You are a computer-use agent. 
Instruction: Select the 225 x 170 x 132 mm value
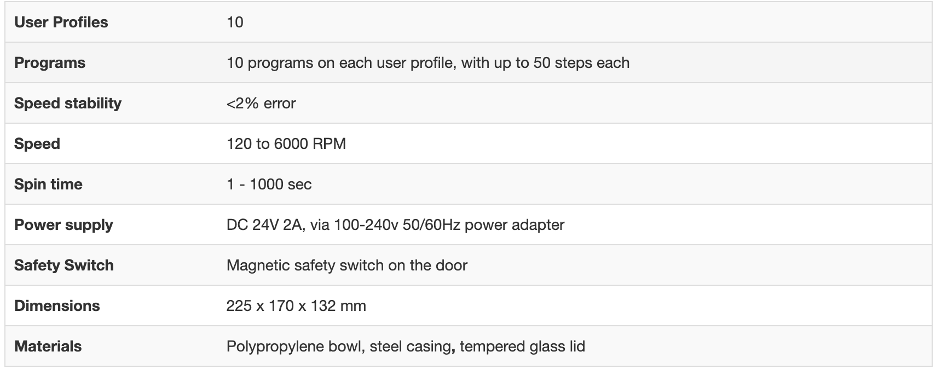(x=296, y=306)
